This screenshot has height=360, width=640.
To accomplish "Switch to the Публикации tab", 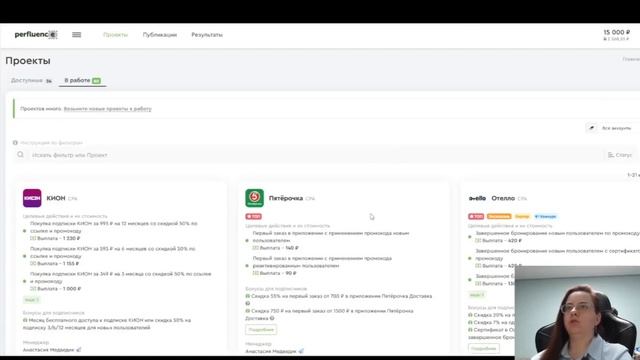I will [x=160, y=35].
